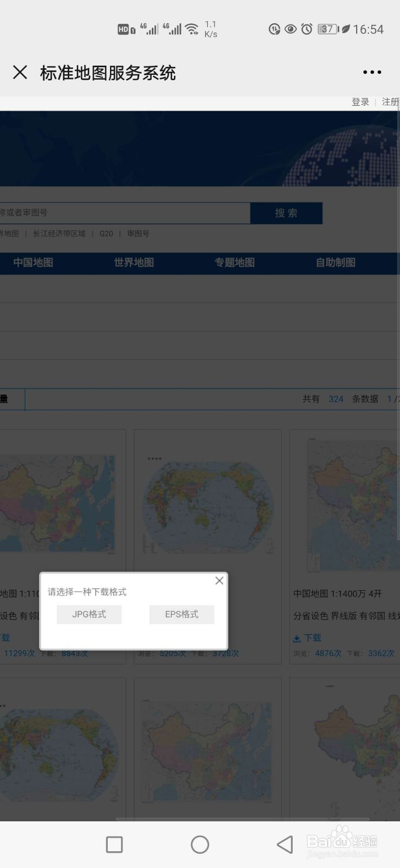
Task: Switch to 自助制图 tab
Action: click(336, 263)
